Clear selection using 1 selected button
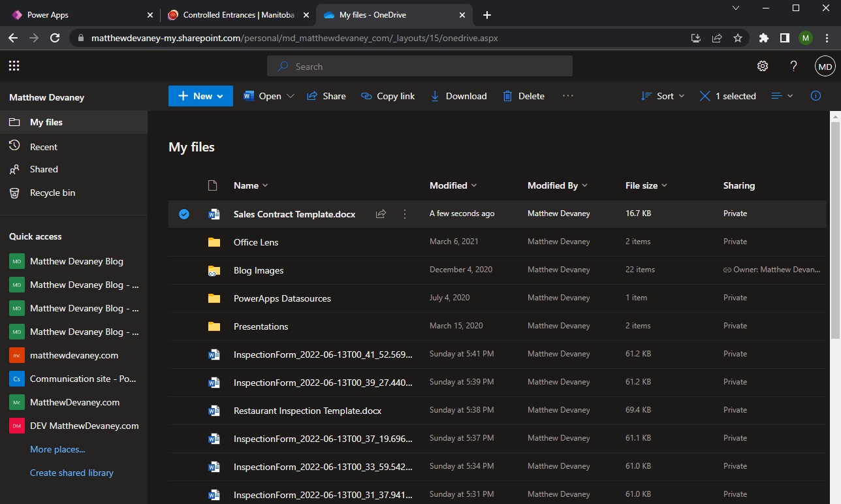Viewport: 841px width, 504px height. [x=727, y=96]
